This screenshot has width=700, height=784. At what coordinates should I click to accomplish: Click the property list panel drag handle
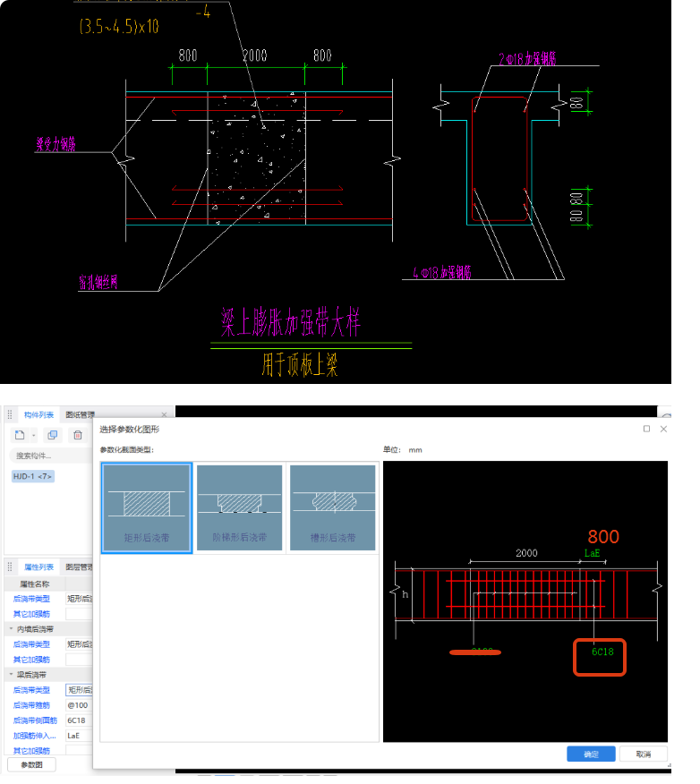coord(10,567)
